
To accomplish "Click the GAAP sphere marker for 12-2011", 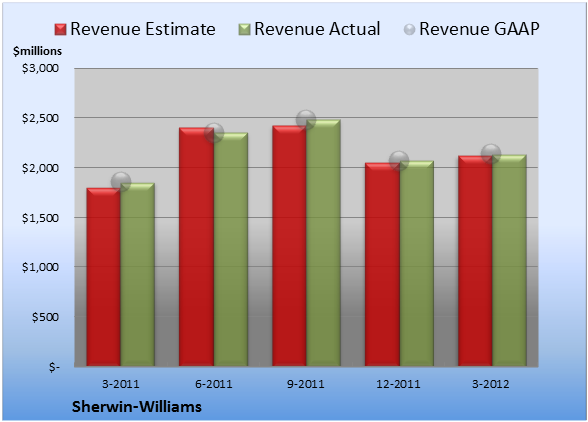I will (399, 161).
